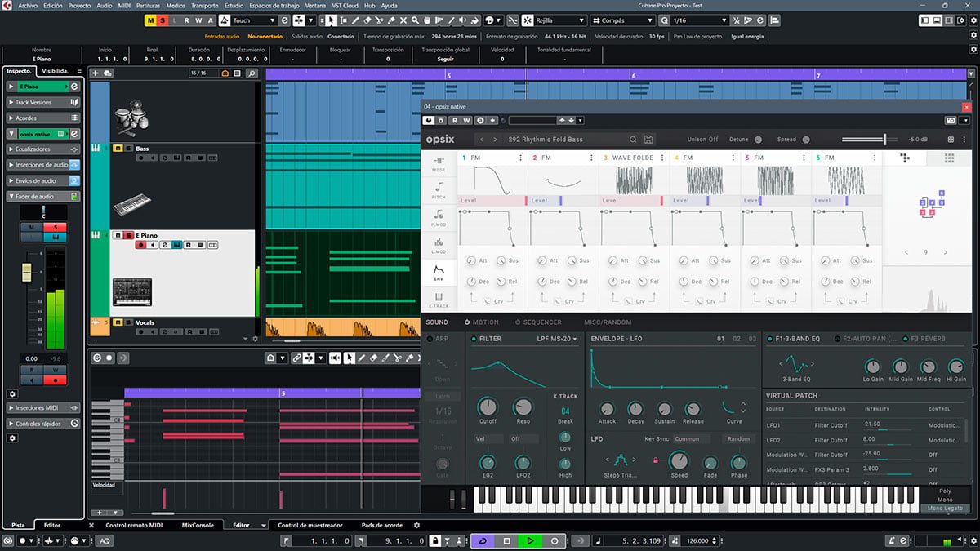Click the opsix save preset floppy icon
This screenshot has width=980, height=551.
648,140
